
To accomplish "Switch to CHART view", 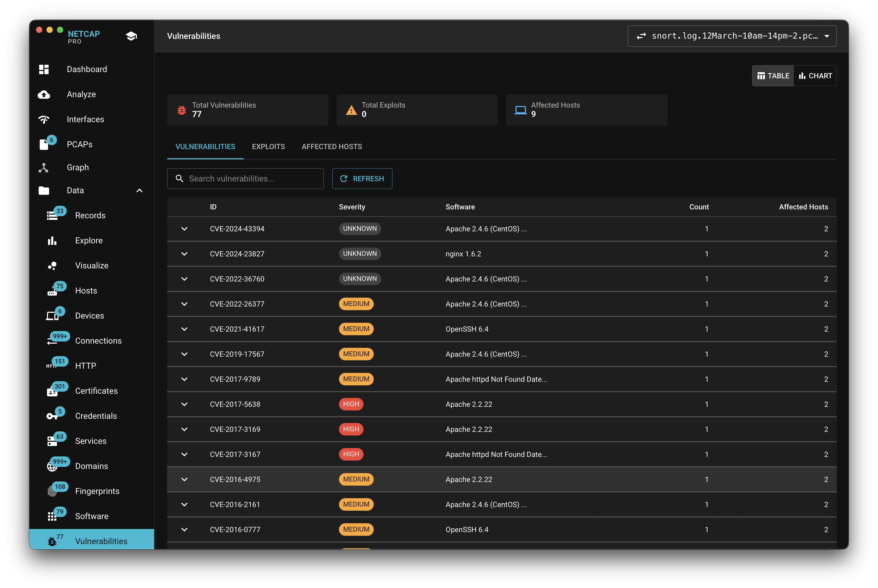I will click(815, 76).
